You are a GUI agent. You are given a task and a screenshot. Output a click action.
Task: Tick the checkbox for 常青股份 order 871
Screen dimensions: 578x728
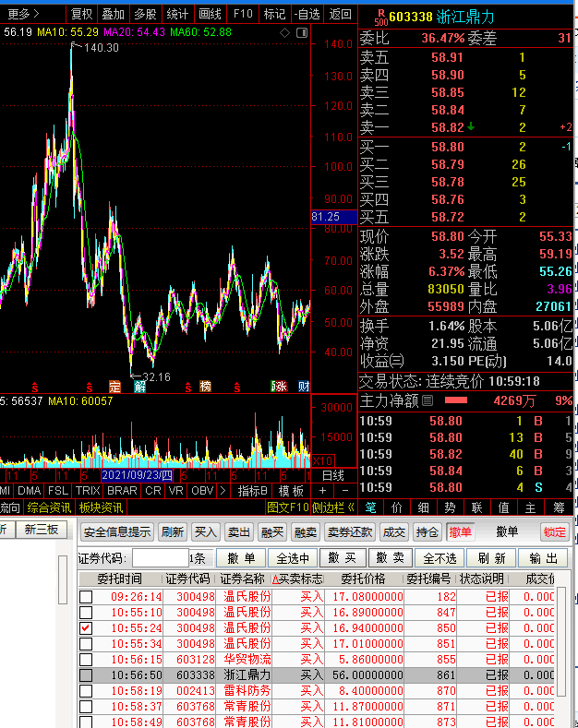tap(86, 707)
